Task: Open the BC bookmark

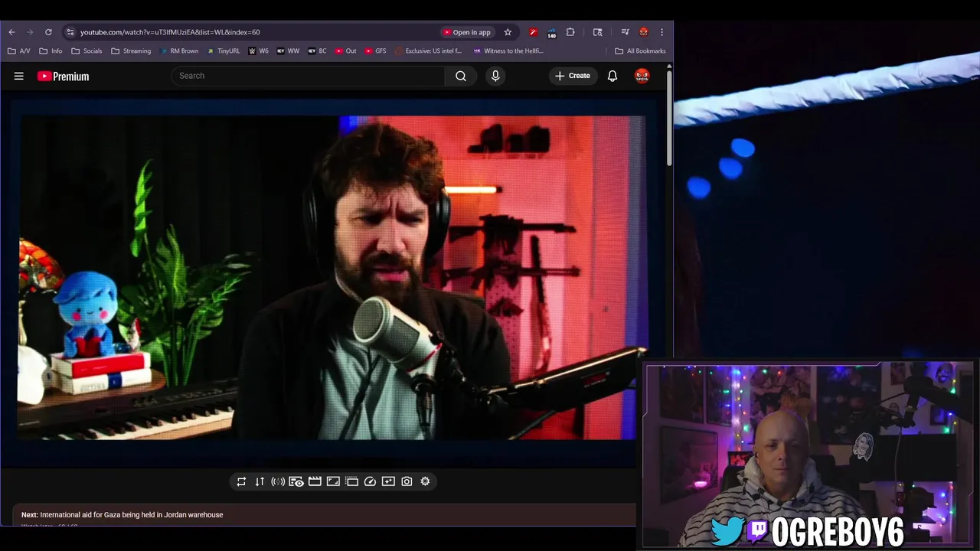Action: [317, 51]
